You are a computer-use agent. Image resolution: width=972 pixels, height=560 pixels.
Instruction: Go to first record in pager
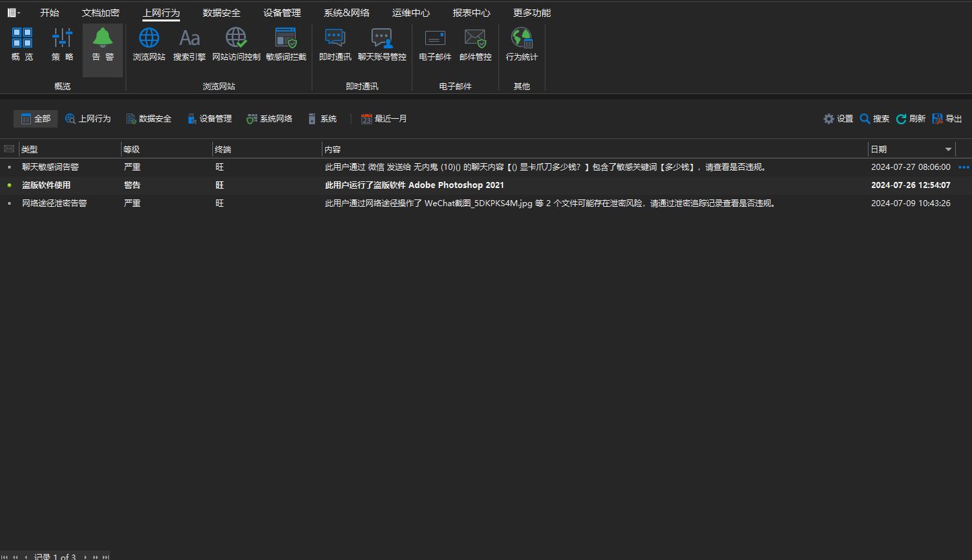5,557
